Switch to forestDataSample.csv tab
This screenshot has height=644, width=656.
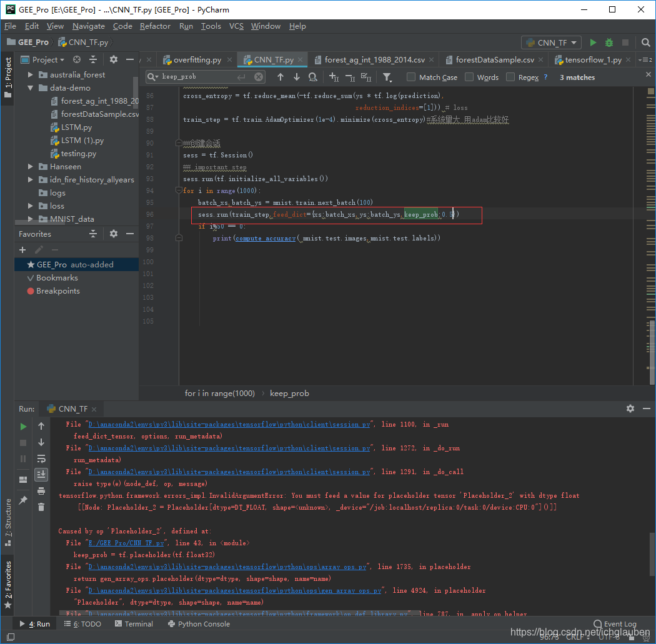click(x=494, y=60)
